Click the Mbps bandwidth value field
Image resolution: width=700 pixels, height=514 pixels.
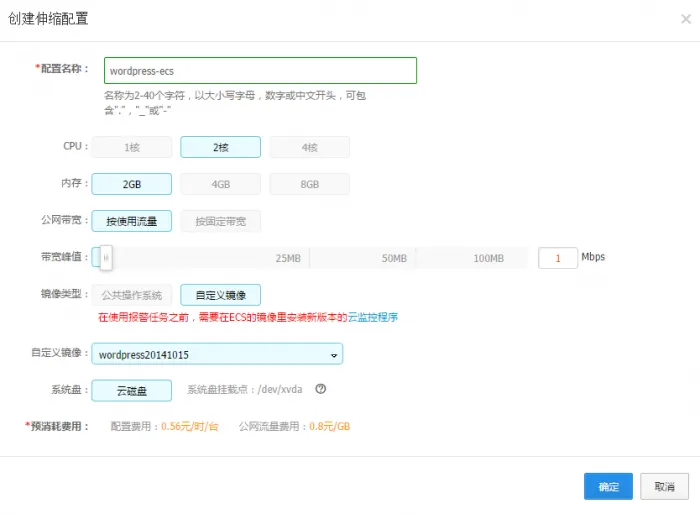click(x=558, y=258)
